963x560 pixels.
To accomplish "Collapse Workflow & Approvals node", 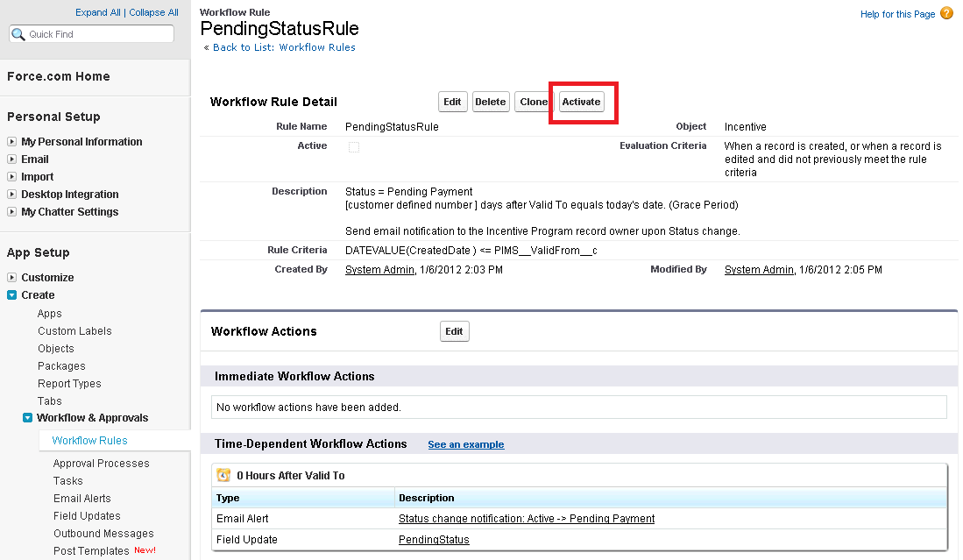I will point(28,418).
